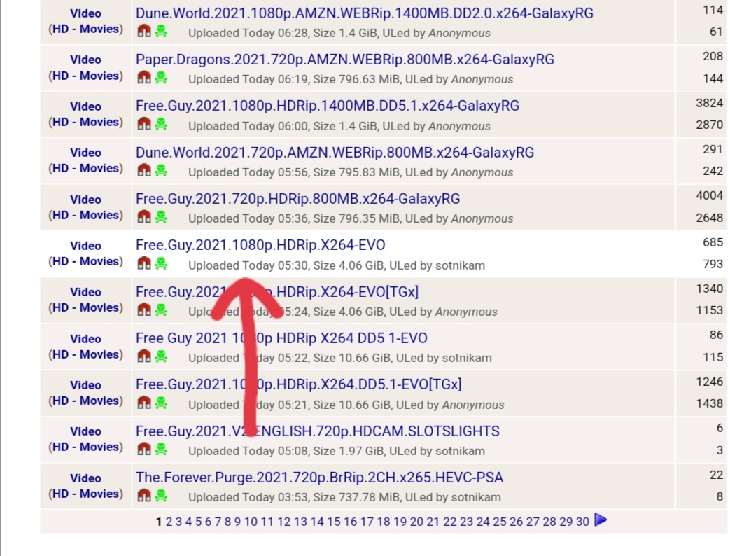Screen dimensions: 756x556
Task: Go to page 28 of results
Action: click(x=549, y=522)
